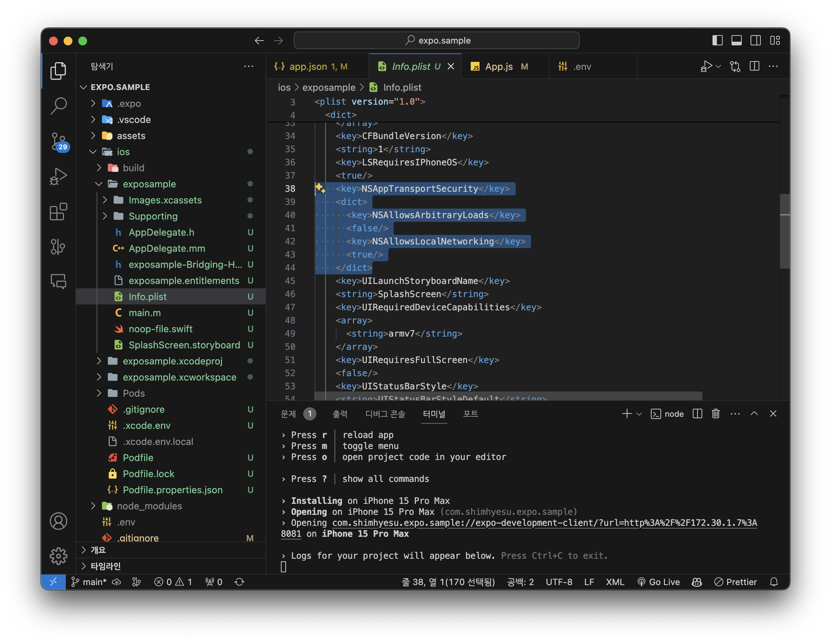The height and width of the screenshot is (644, 831).
Task: Switch to the App.js editor tab
Action: click(499, 67)
